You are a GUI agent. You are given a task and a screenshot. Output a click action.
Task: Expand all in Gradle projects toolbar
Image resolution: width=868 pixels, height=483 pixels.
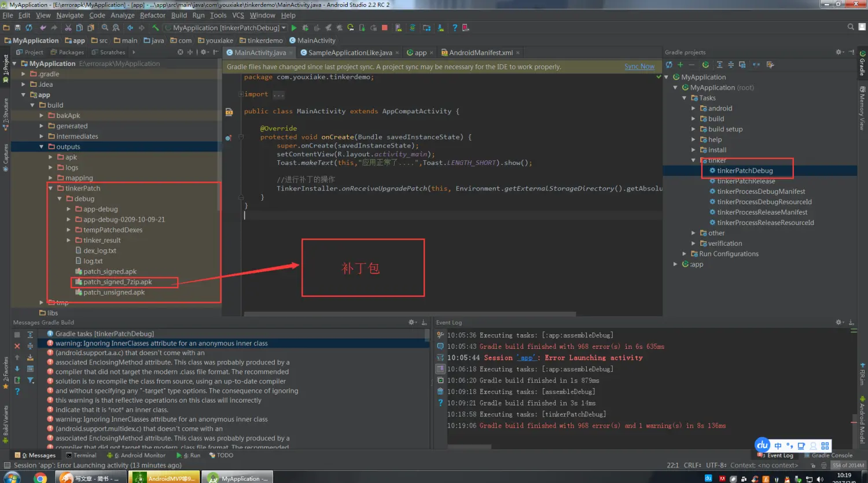pos(719,65)
